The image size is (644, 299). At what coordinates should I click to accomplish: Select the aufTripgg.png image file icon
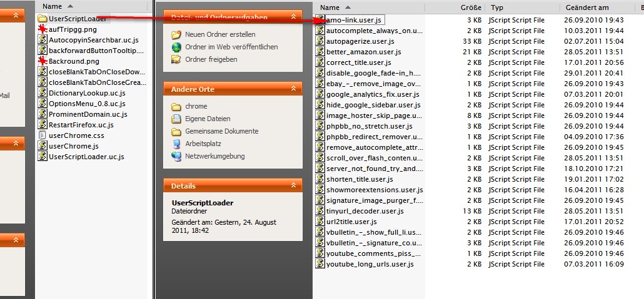point(42,29)
